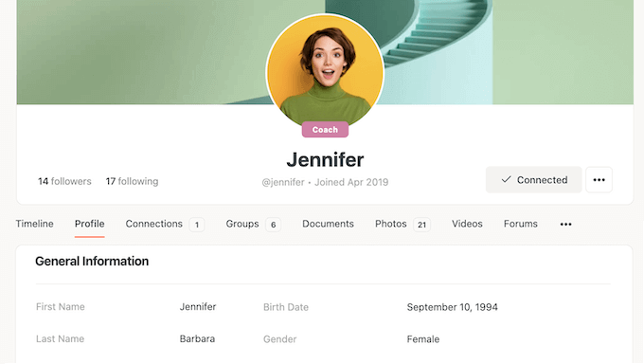Switch to the Forums tab
Image resolution: width=644 pixels, height=364 pixels.
(520, 224)
